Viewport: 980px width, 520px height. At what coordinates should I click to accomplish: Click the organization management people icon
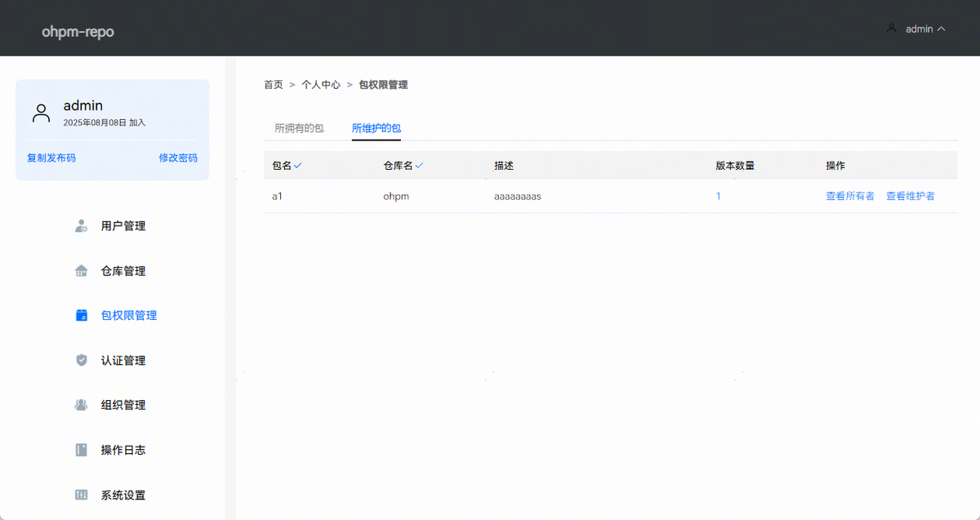(x=81, y=405)
